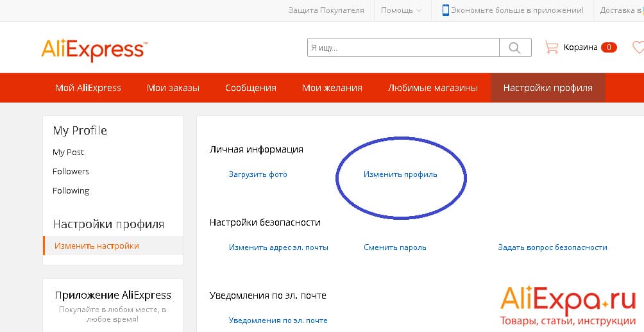Open Followers in the sidebar
644x332 pixels.
[71, 172]
